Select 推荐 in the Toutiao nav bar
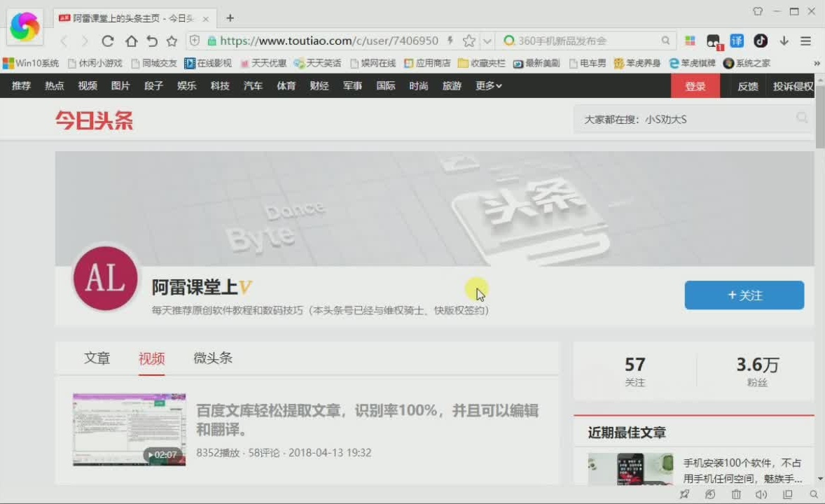 point(22,86)
